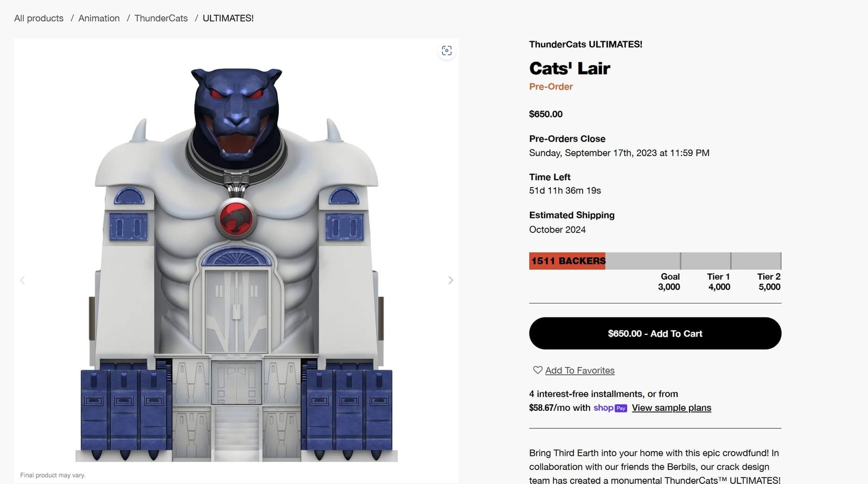The image size is (868, 484).
Task: Go to the previous product image
Action: tap(22, 280)
